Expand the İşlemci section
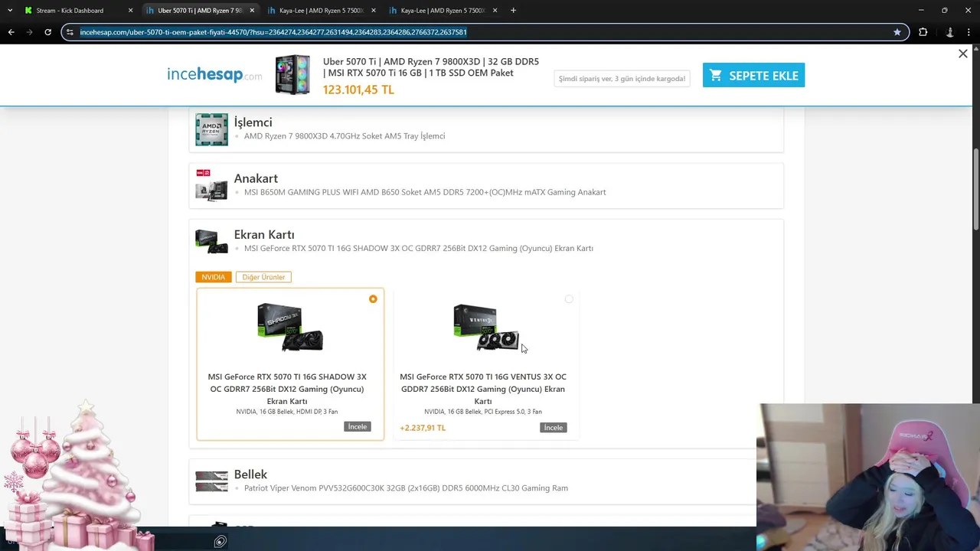The image size is (980, 551). click(x=486, y=129)
